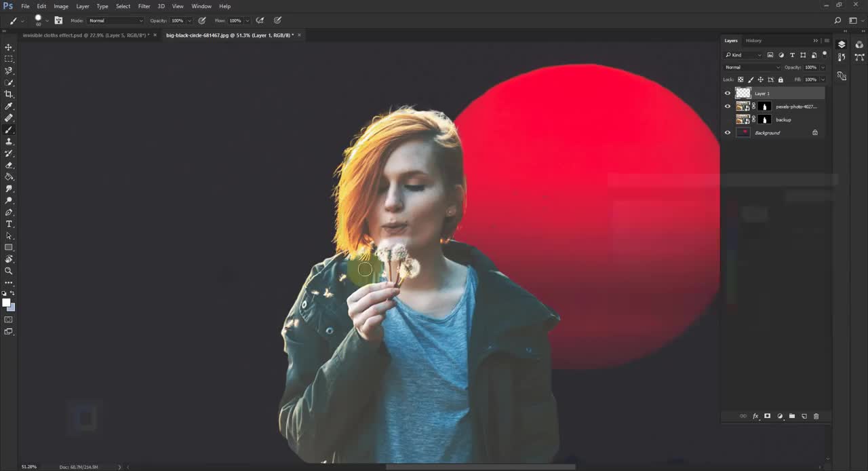868x471 pixels.
Task: Open the brush Mode dropdown
Action: (x=115, y=21)
